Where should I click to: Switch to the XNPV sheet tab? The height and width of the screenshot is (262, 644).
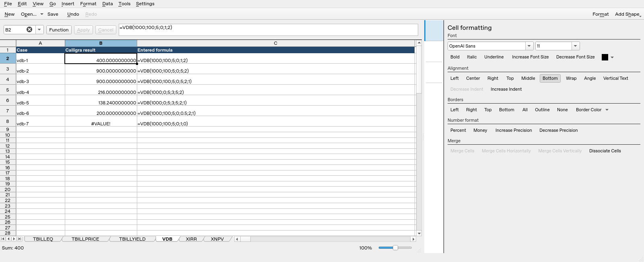217,239
